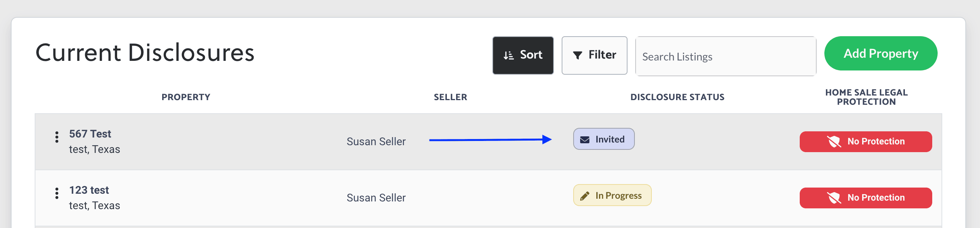Add a new property
This screenshot has width=980, height=228.
point(881,54)
